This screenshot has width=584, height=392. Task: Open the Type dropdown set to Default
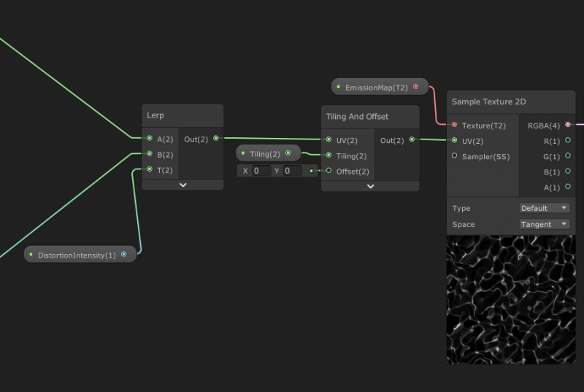544,208
